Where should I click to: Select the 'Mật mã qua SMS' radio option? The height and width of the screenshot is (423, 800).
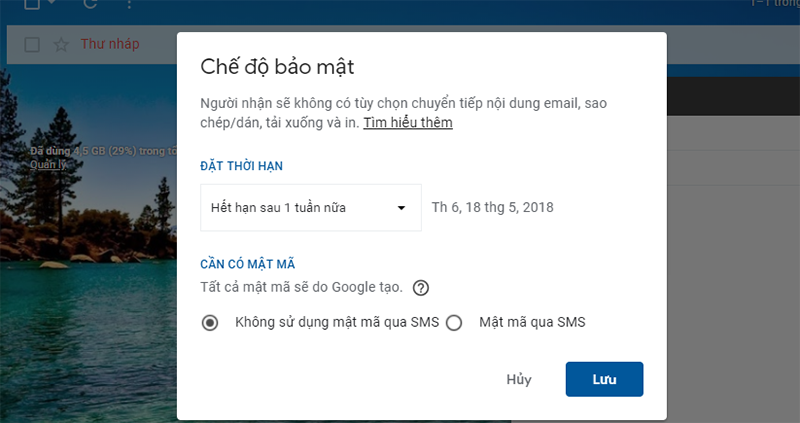pos(454,323)
